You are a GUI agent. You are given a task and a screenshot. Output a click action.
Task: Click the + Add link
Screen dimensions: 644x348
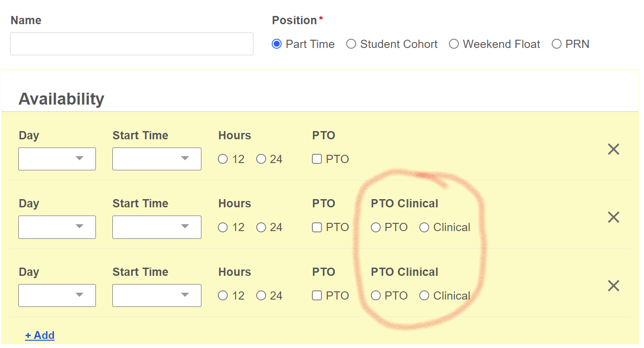coord(40,335)
